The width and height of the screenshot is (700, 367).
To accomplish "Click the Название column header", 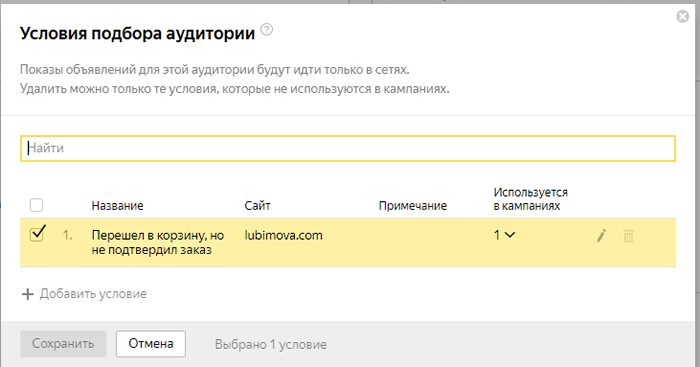I will (x=117, y=206).
